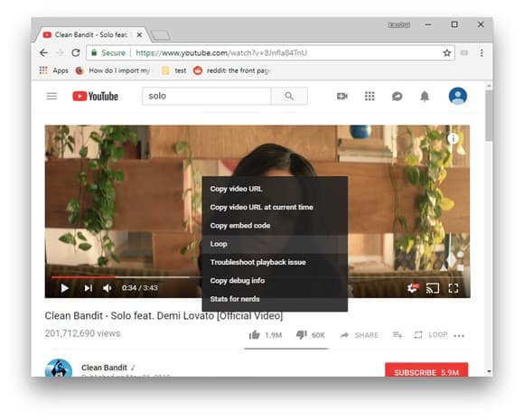Select Copy debug info
Image resolution: width=524 pixels, height=420 pixels.
coord(275,281)
